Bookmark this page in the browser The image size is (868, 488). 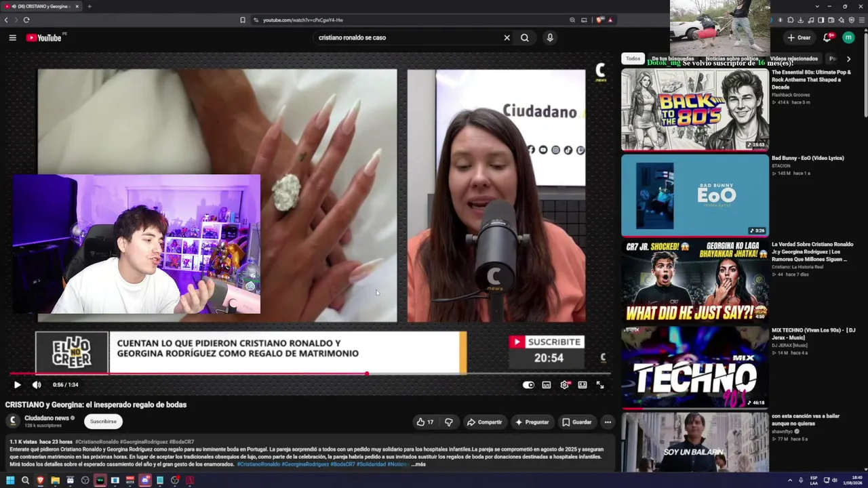(x=242, y=20)
